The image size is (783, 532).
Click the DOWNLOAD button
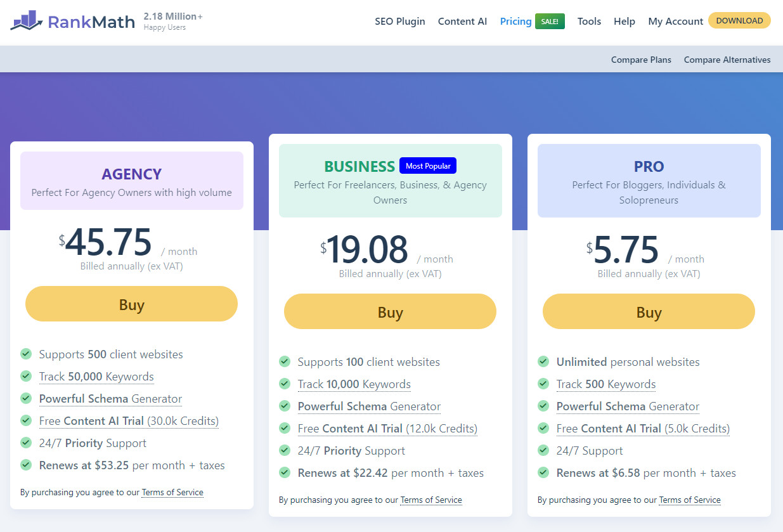pyautogui.click(x=739, y=20)
